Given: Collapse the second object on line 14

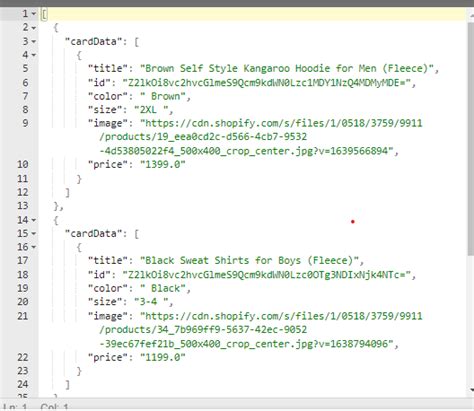Looking at the screenshot, I should point(33,220).
